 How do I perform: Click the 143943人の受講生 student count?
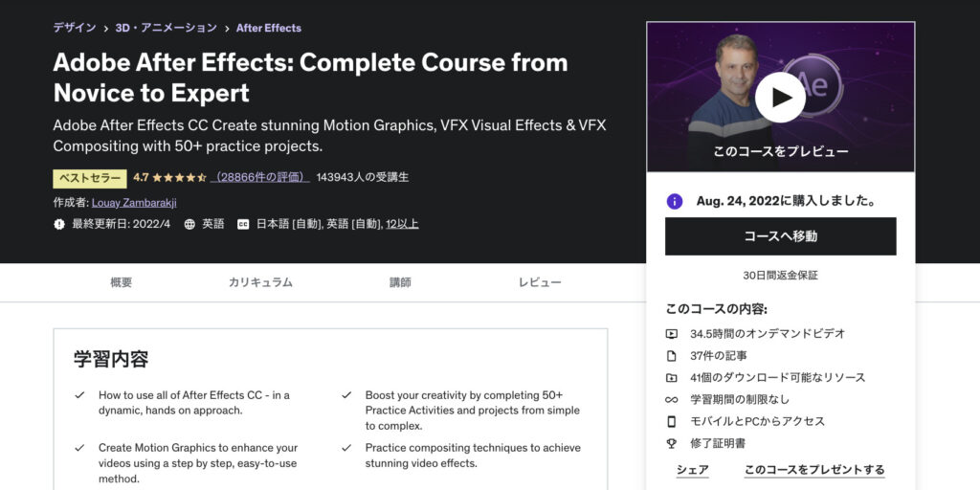(x=363, y=177)
